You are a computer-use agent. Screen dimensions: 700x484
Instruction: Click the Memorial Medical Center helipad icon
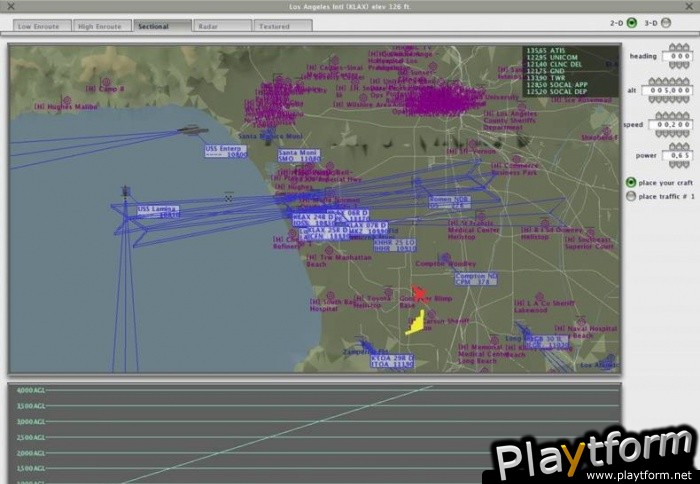(x=494, y=340)
